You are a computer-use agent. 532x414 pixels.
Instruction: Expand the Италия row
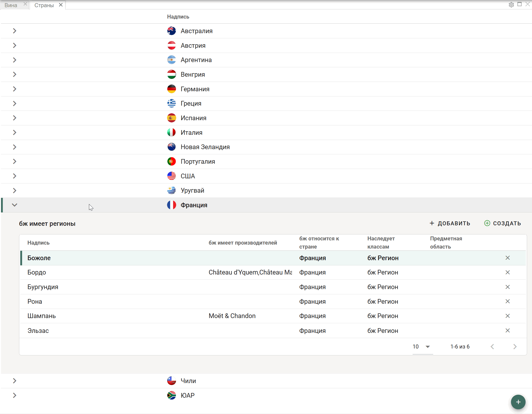[x=15, y=133]
